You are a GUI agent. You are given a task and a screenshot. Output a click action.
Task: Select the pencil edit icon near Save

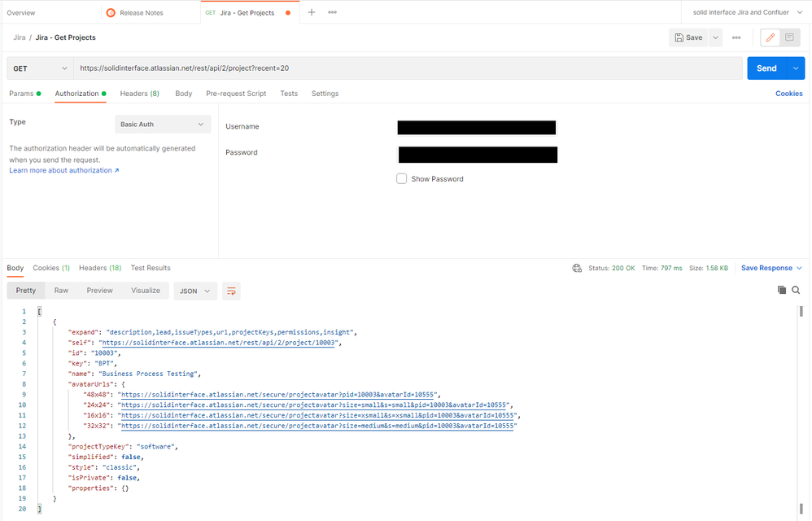tap(770, 37)
